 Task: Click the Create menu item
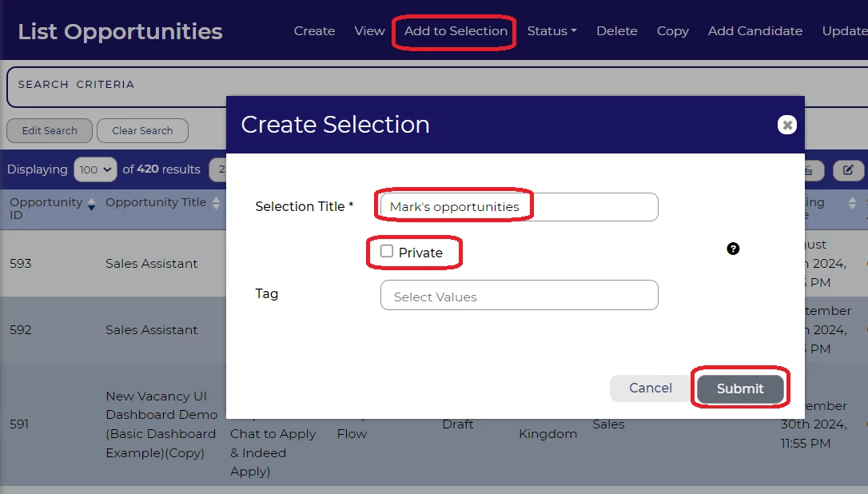[314, 31]
